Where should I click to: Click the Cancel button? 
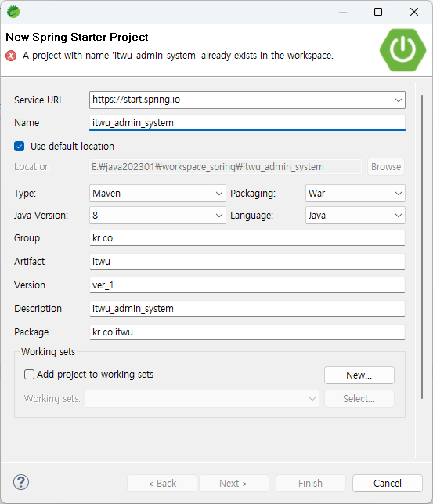[388, 483]
